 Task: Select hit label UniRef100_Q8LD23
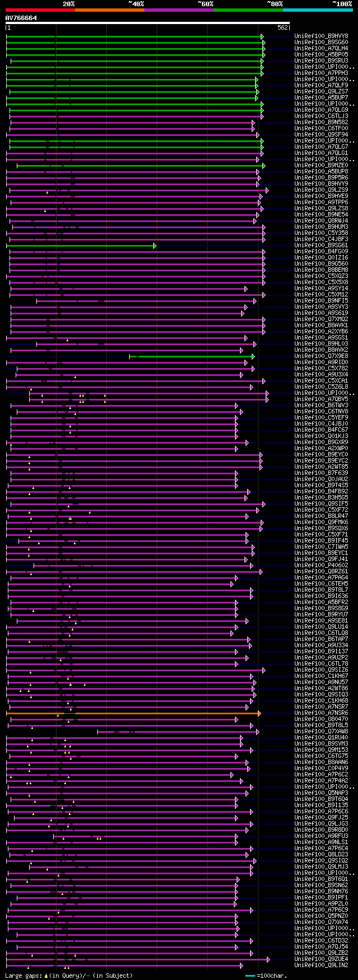click(x=321, y=854)
